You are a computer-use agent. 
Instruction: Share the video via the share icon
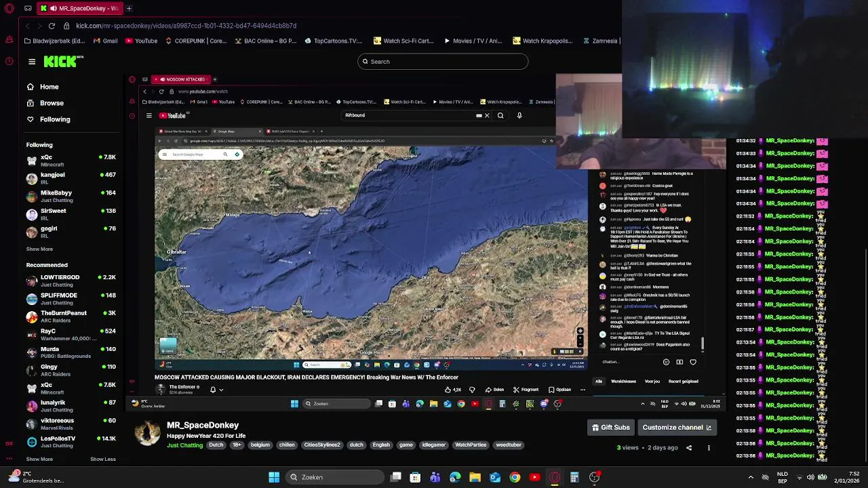click(x=689, y=448)
